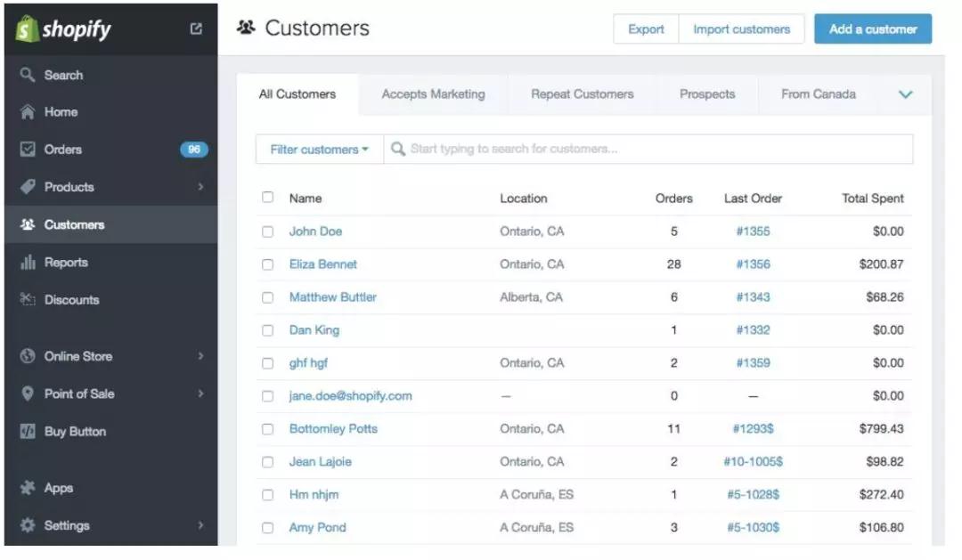The width and height of the screenshot is (962, 560).
Task: Click the Reports bar chart icon
Action: (28, 263)
